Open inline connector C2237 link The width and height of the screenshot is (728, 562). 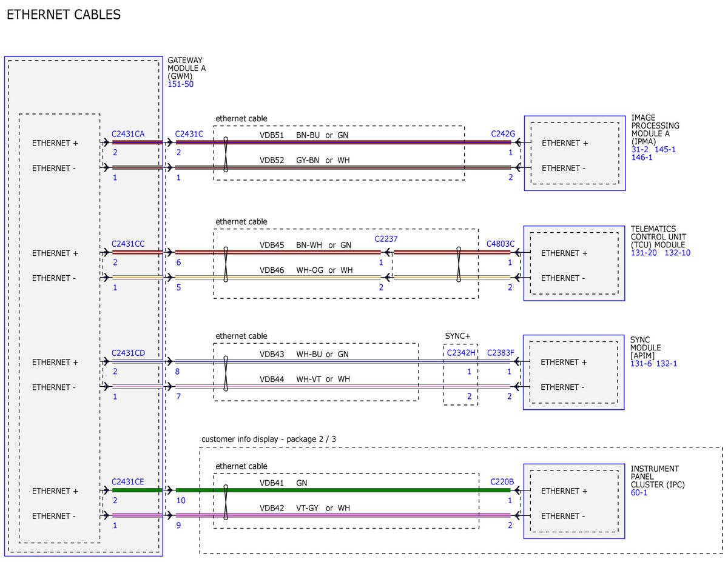coord(386,239)
